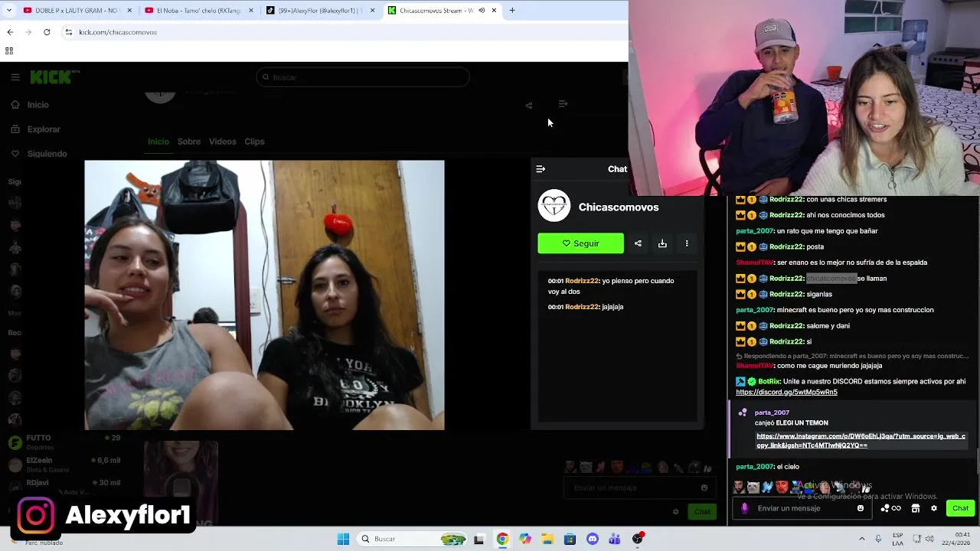The image size is (980, 551).
Task: Open File Explorer from the taskbar
Action: click(x=547, y=539)
